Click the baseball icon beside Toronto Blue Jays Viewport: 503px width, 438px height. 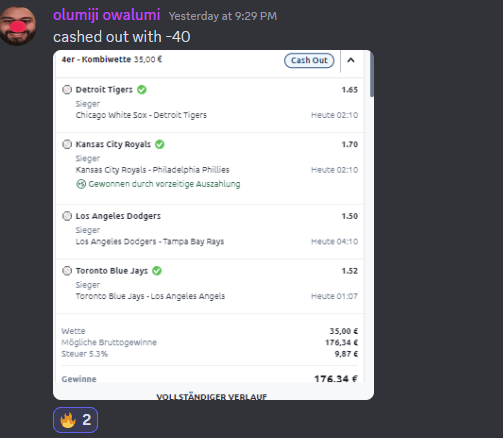67,271
